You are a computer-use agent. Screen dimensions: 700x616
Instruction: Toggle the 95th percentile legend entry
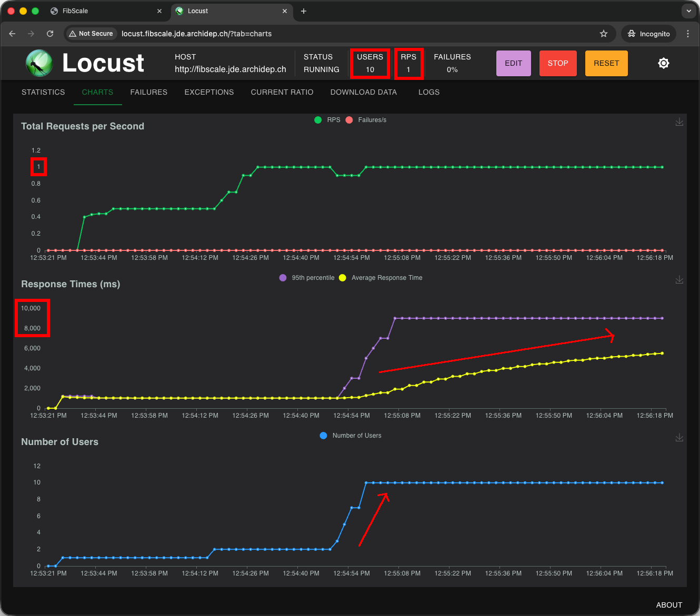[x=307, y=277]
